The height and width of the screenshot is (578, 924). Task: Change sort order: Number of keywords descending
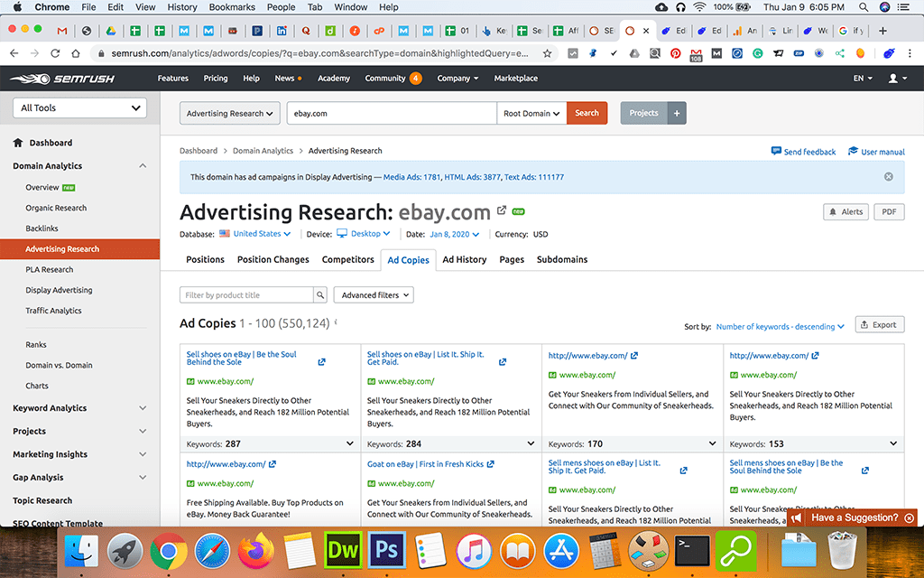(x=780, y=326)
